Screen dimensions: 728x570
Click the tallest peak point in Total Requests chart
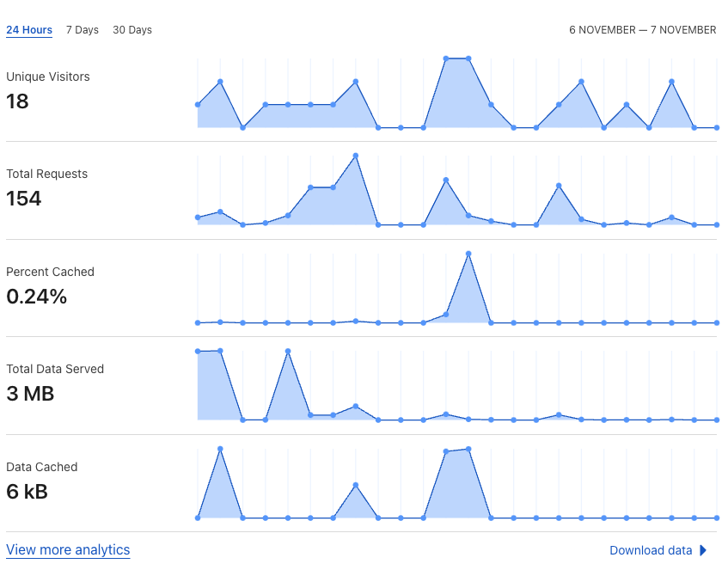coord(356,156)
